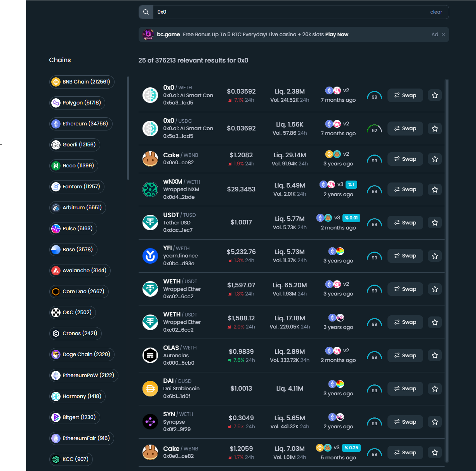Swap the YFI / WETH pair
476x471 pixels.
pyautogui.click(x=405, y=256)
